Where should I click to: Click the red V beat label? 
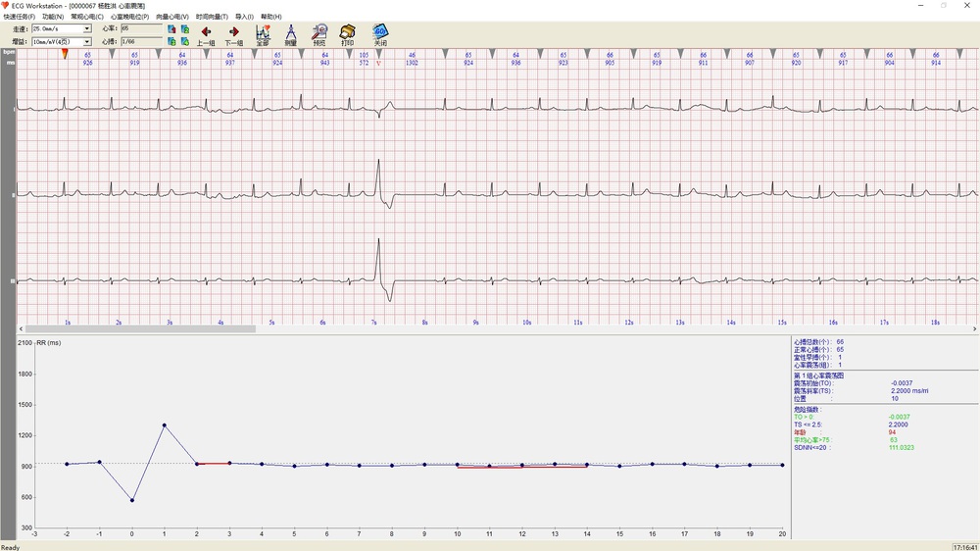click(x=378, y=63)
